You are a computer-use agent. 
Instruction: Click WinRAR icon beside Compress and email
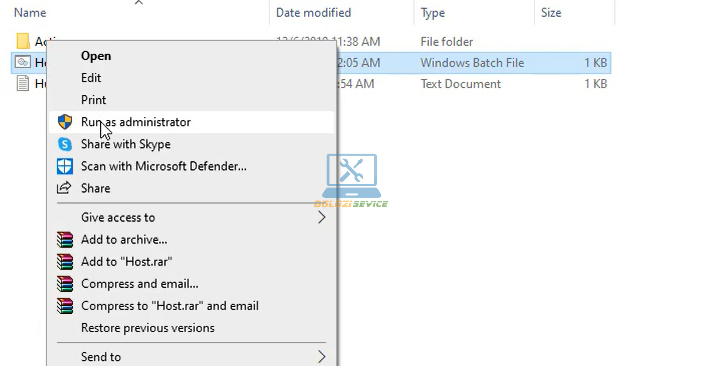65,283
